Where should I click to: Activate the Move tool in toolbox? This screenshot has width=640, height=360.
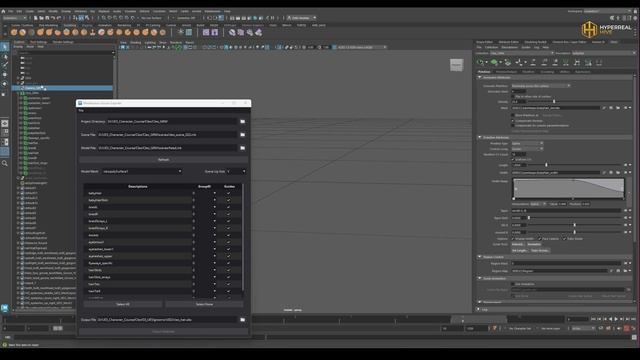tap(5, 75)
